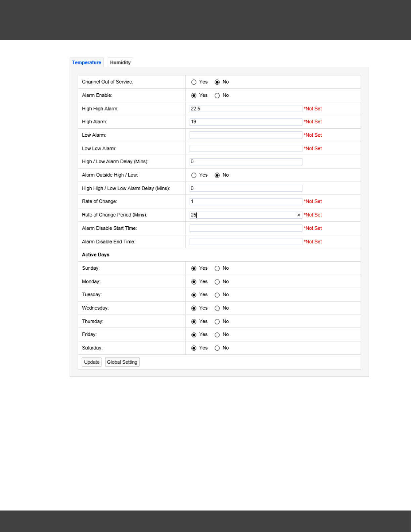Set Channel Out of Service to Yes
The height and width of the screenshot is (532, 411).
pyautogui.click(x=194, y=82)
